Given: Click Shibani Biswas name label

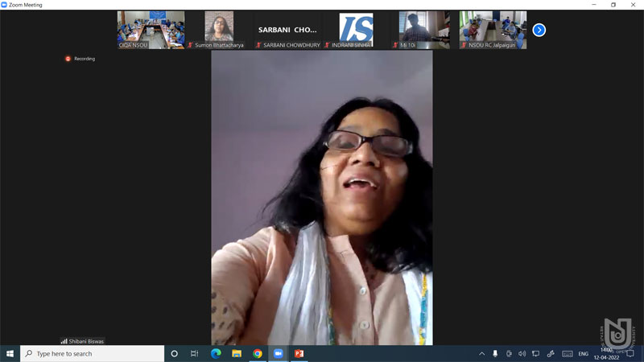Looking at the screenshot, I should [x=86, y=341].
